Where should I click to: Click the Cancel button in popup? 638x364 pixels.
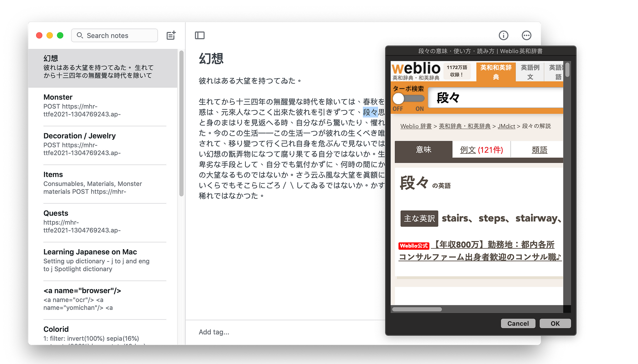pos(518,323)
